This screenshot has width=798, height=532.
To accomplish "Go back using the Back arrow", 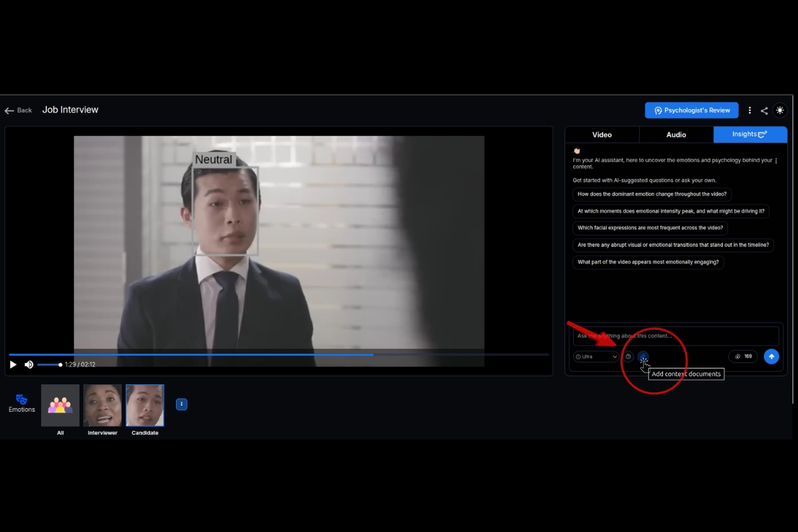I will pos(18,110).
